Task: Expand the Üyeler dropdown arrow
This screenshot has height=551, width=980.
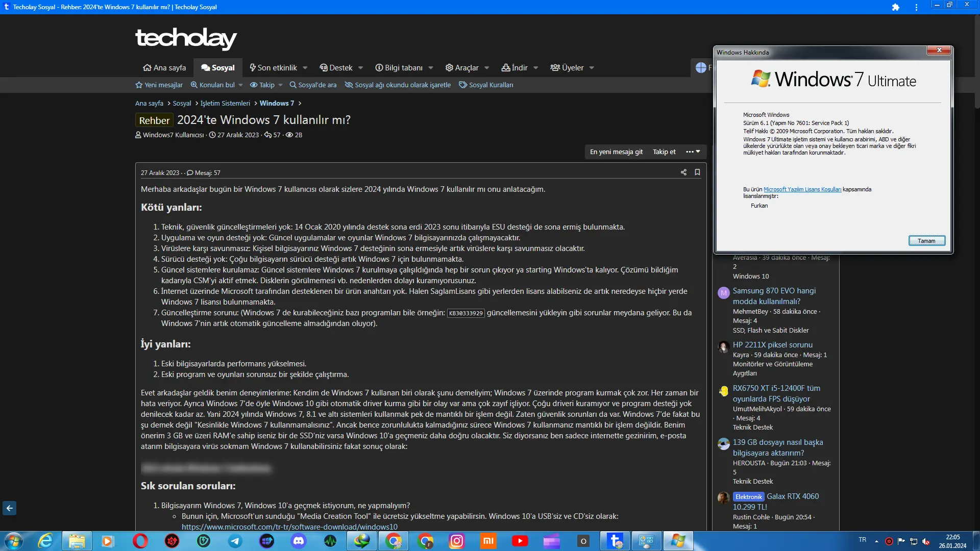Action: (x=592, y=68)
